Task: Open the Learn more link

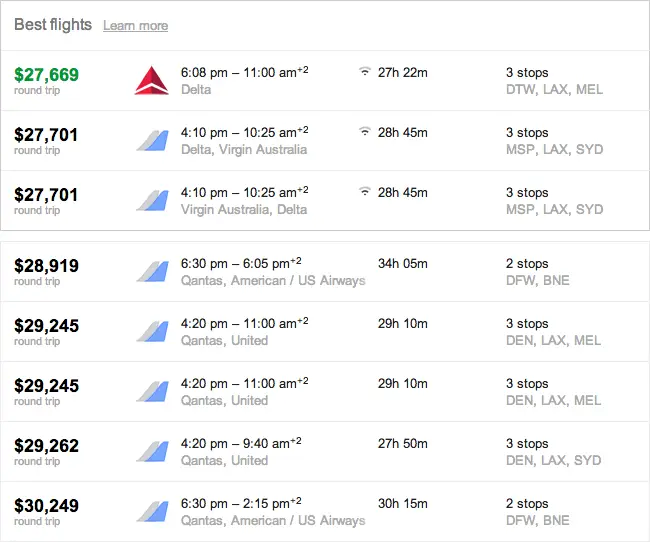Action: pos(136,26)
